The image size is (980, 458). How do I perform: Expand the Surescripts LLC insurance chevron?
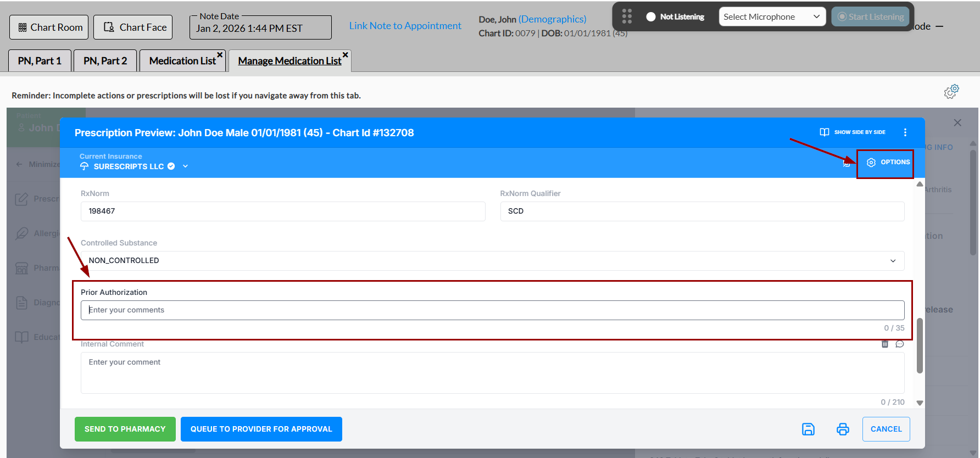click(186, 166)
